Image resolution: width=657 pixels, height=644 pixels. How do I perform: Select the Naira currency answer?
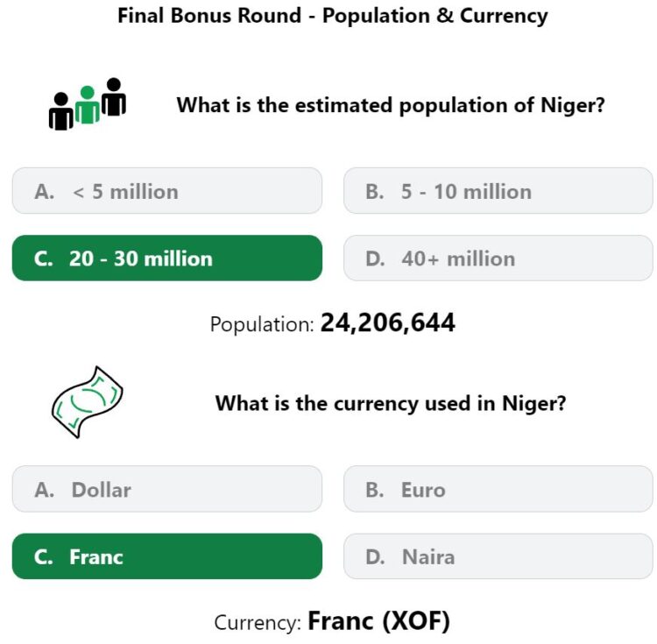[x=498, y=556]
